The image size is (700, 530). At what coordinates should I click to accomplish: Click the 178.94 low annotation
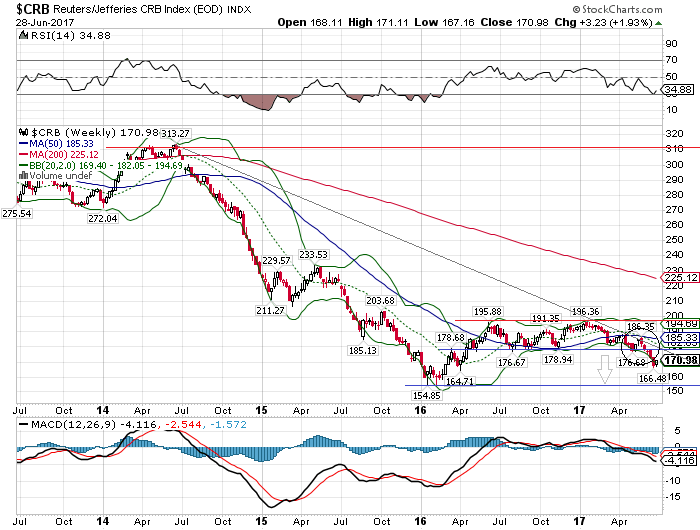click(558, 359)
